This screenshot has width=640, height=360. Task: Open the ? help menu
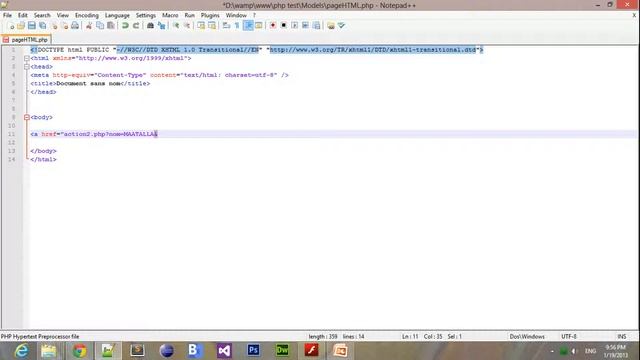click(x=254, y=15)
